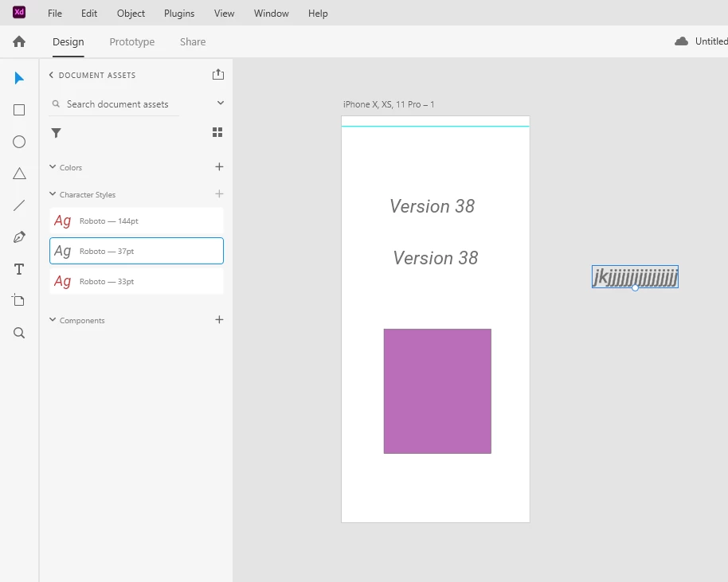Click the Untitled document name

[x=711, y=41]
